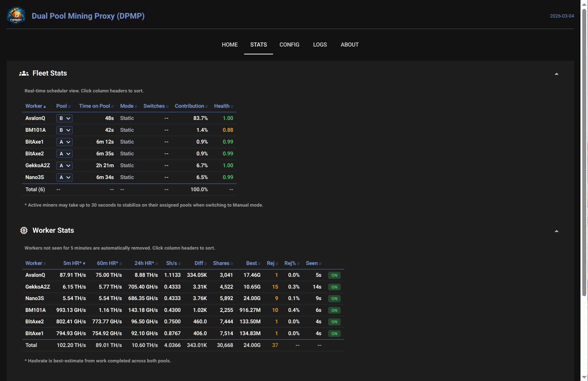Click the Worker Stats chip icon

tap(24, 230)
